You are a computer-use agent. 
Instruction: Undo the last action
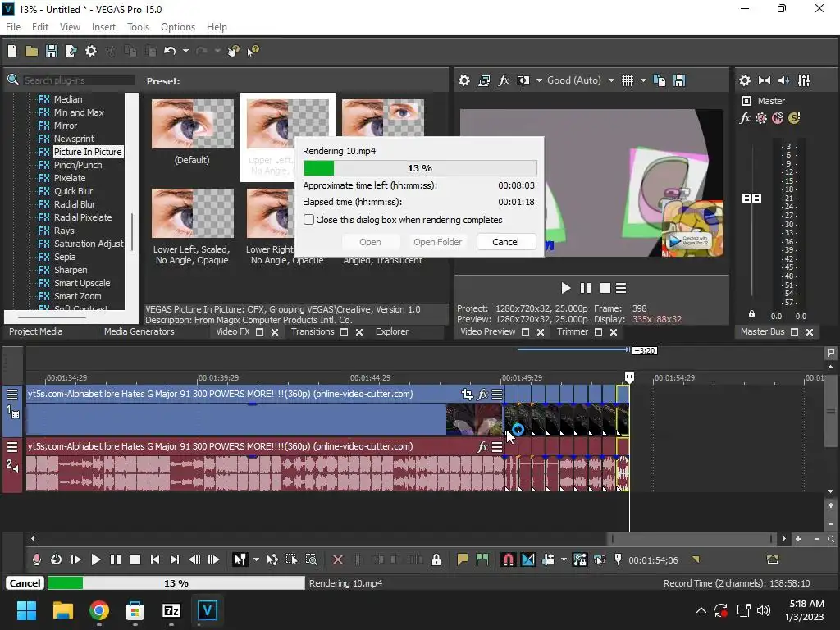point(170,51)
